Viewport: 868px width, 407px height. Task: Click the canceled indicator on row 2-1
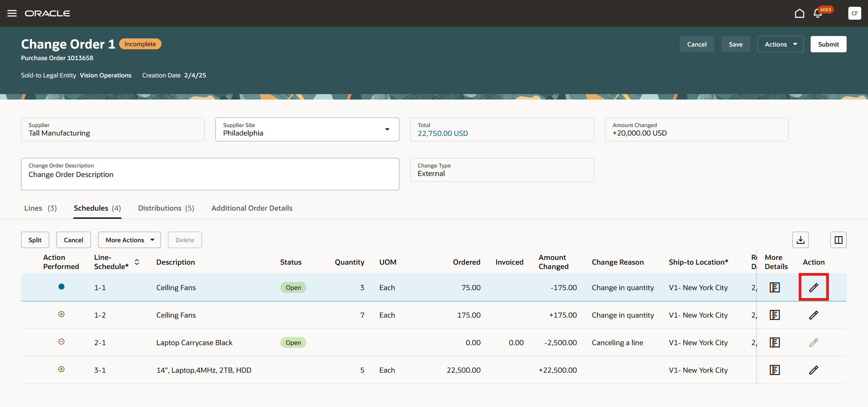61,342
